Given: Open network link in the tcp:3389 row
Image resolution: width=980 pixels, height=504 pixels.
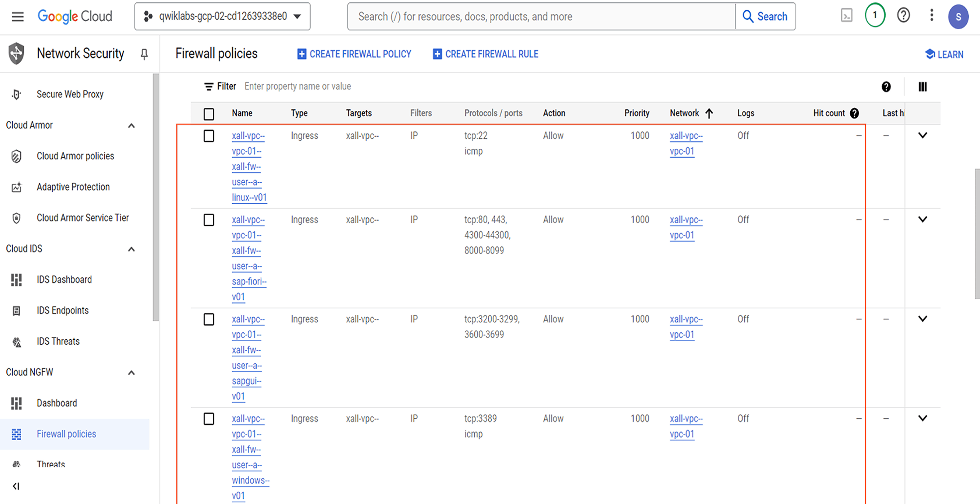Looking at the screenshot, I should [686, 426].
